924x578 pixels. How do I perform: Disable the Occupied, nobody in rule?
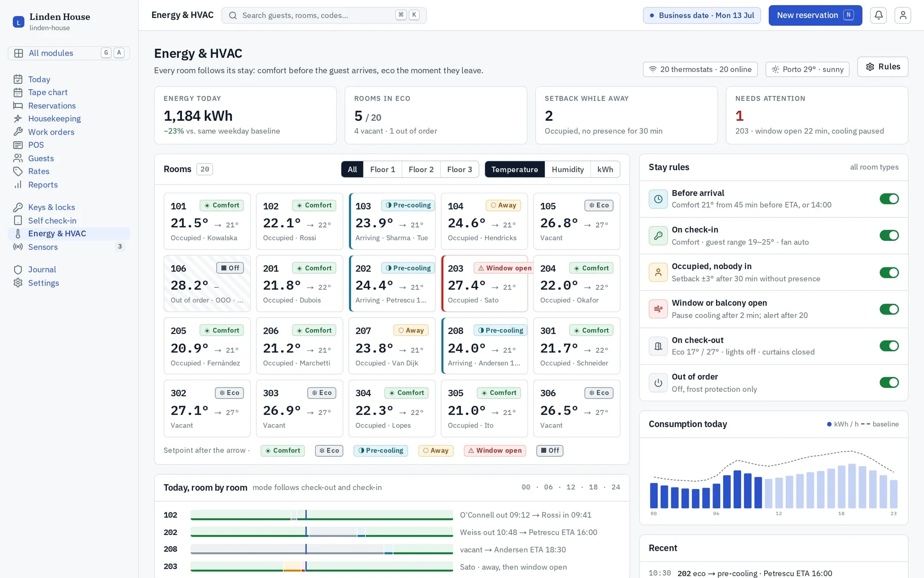(889, 272)
